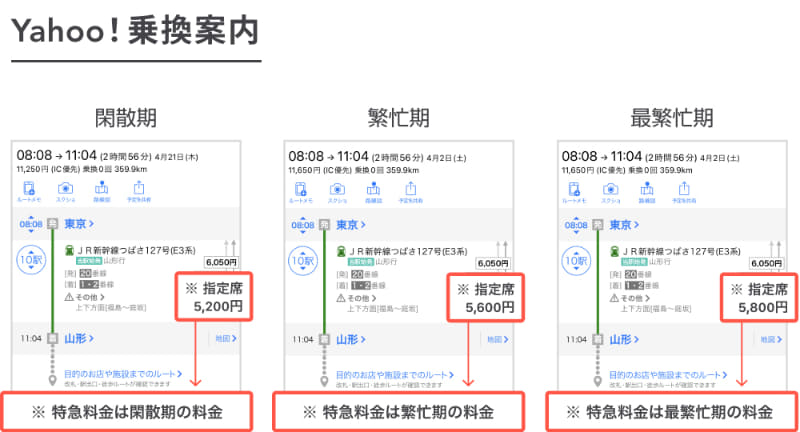Adjust 08:08 departure time stepper in 閑散期 panel
Image resolution: width=800 pixels, height=432 pixels.
(x=31, y=224)
